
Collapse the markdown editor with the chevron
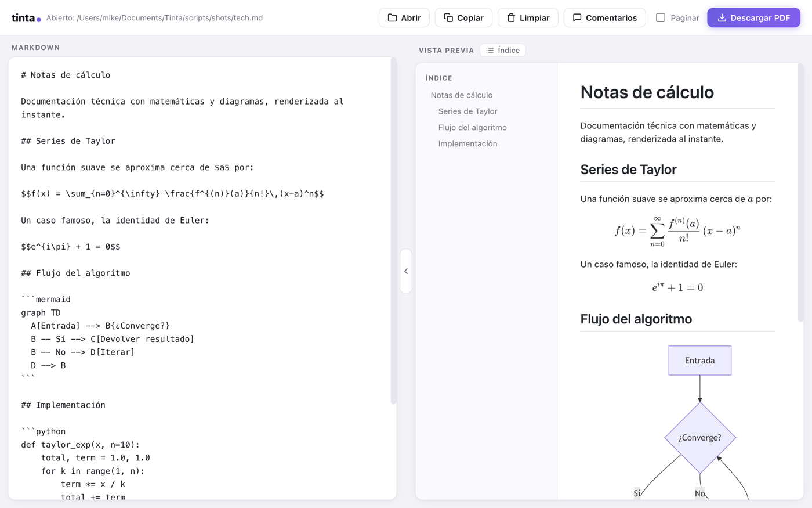[x=406, y=271]
